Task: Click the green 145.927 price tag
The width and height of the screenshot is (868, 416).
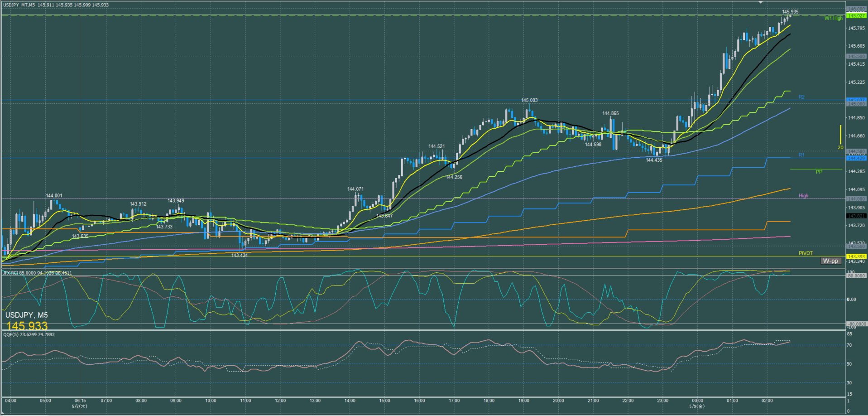Action: [856, 16]
